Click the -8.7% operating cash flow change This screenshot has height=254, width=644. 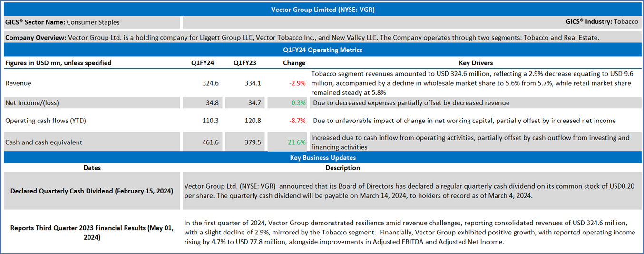tap(297, 121)
